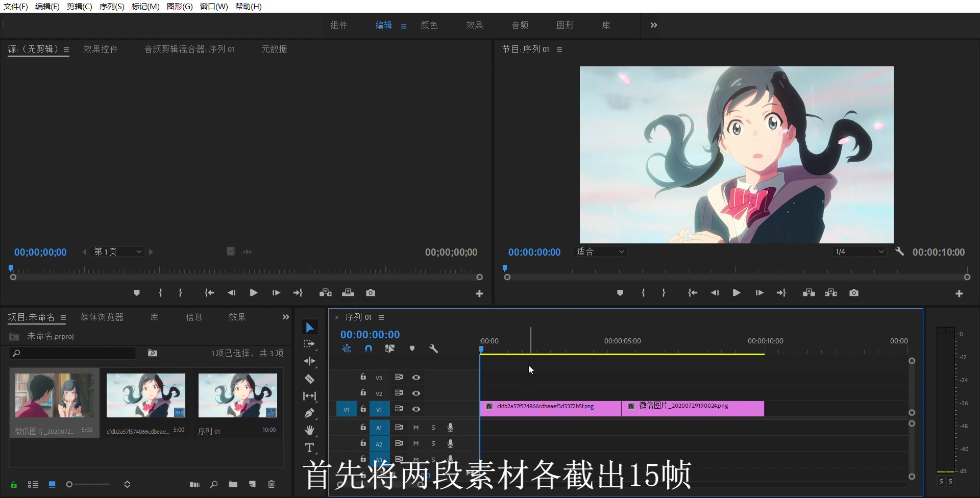The height and width of the screenshot is (498, 980).
Task: Export a frame using the camera icon
Action: coord(854,292)
